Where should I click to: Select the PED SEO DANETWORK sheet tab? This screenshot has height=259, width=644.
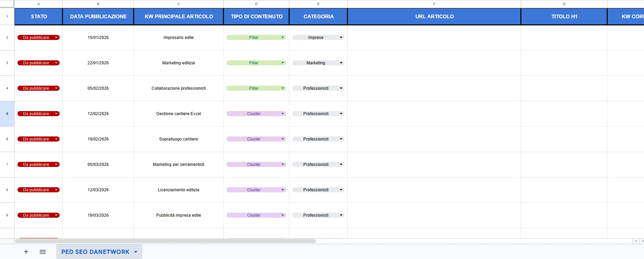(95, 252)
